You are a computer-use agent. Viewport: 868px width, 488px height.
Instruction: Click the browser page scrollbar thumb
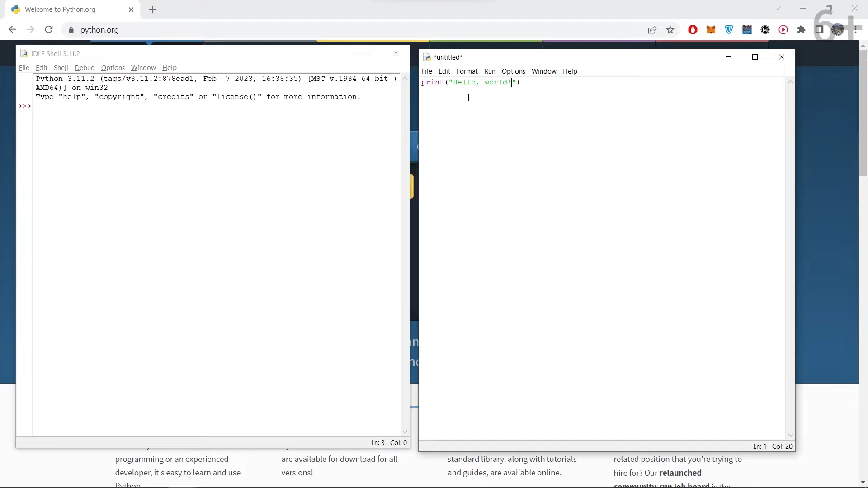[x=863, y=113]
